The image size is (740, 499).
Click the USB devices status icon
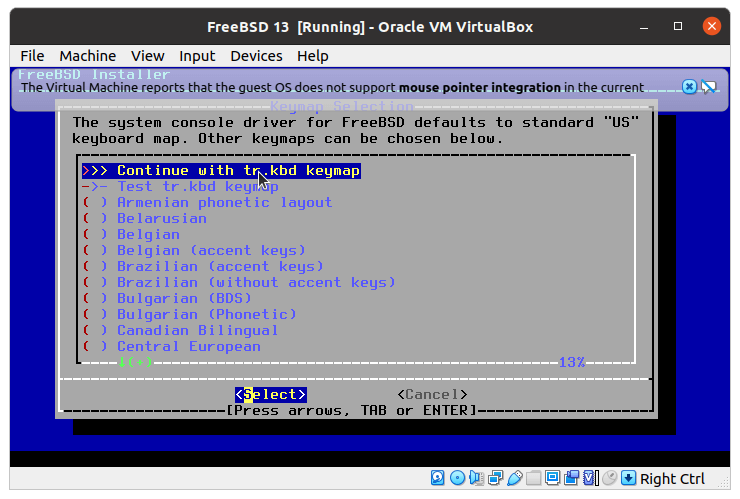pyautogui.click(x=515, y=478)
